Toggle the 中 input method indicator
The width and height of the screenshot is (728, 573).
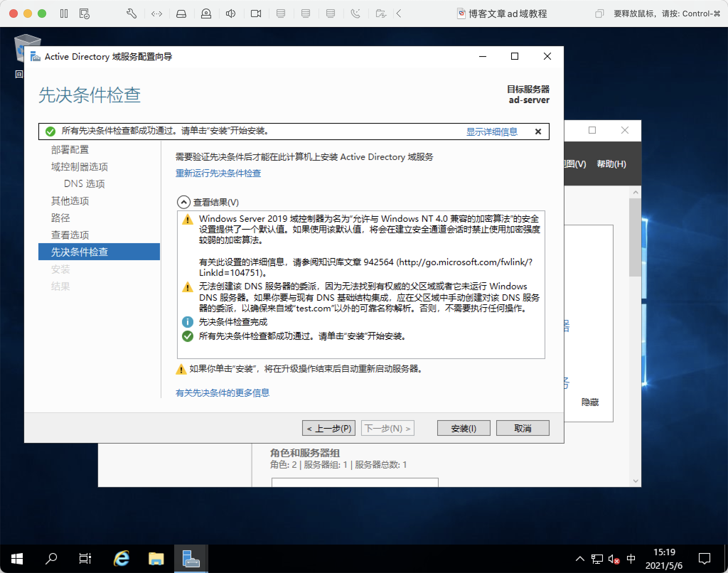pyautogui.click(x=631, y=559)
